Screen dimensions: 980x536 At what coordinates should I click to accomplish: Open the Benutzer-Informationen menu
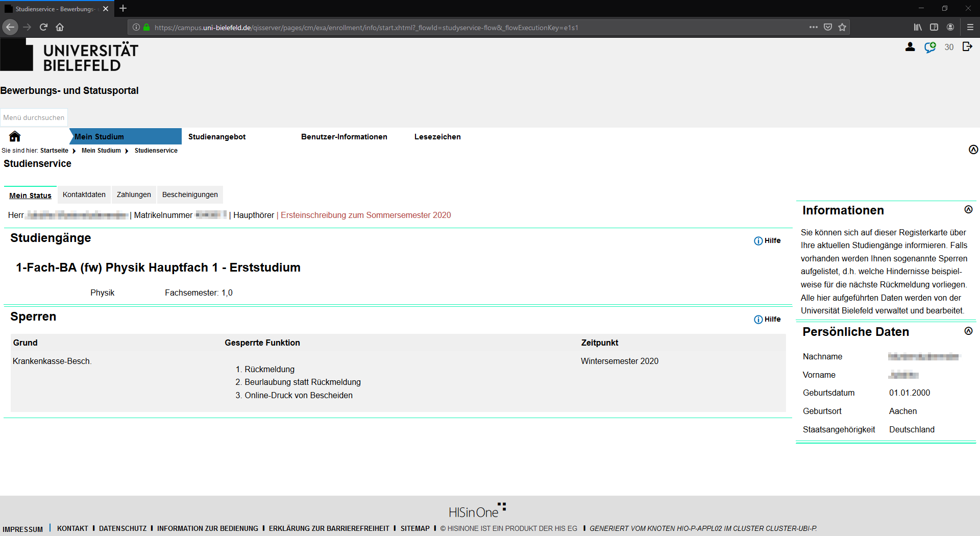344,137
